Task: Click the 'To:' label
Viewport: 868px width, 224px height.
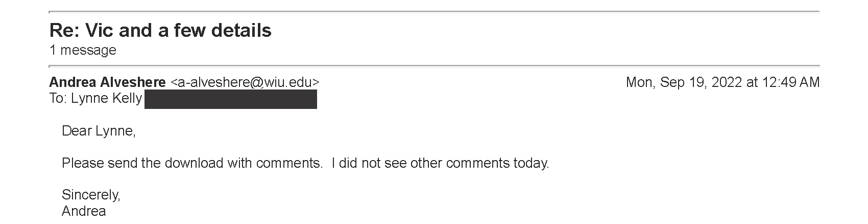Action: click(x=58, y=99)
